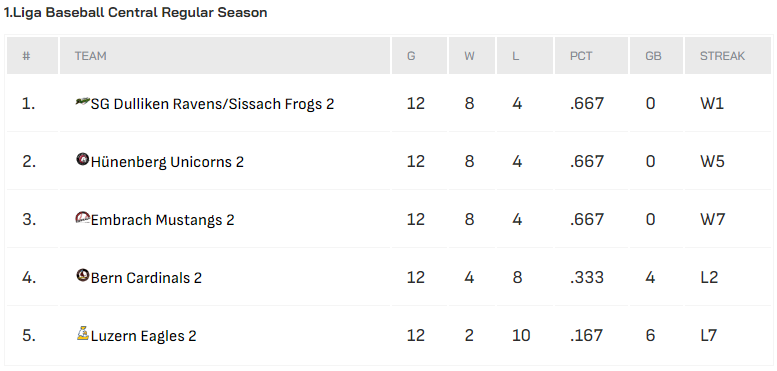Click the Luzern Eagles team logo
This screenshot has height=371, width=777.
click(x=82, y=333)
